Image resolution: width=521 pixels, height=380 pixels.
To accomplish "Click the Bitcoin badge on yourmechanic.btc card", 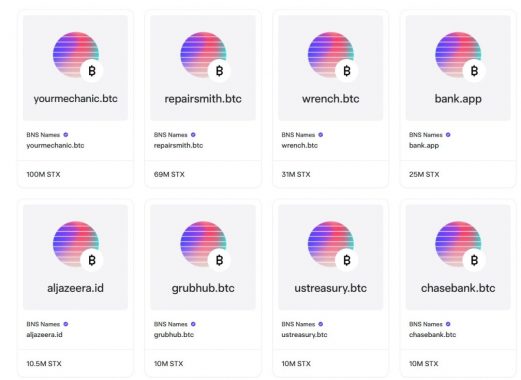I will pyautogui.click(x=92, y=71).
